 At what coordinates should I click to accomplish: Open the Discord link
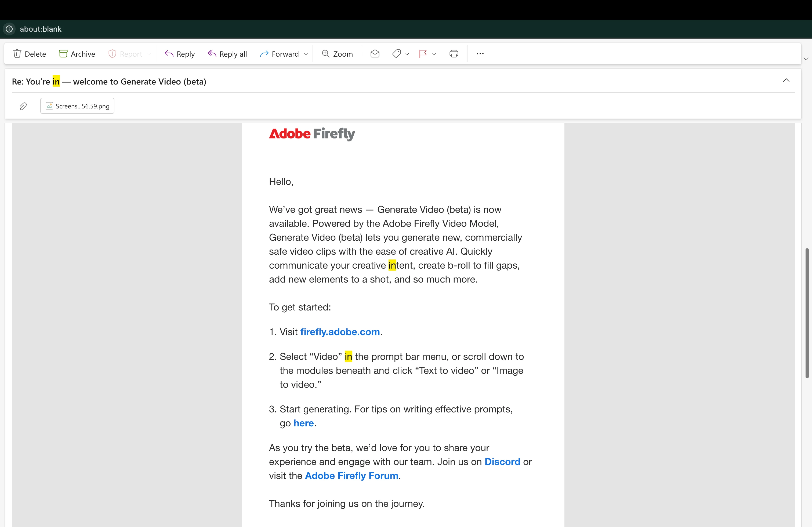click(502, 462)
